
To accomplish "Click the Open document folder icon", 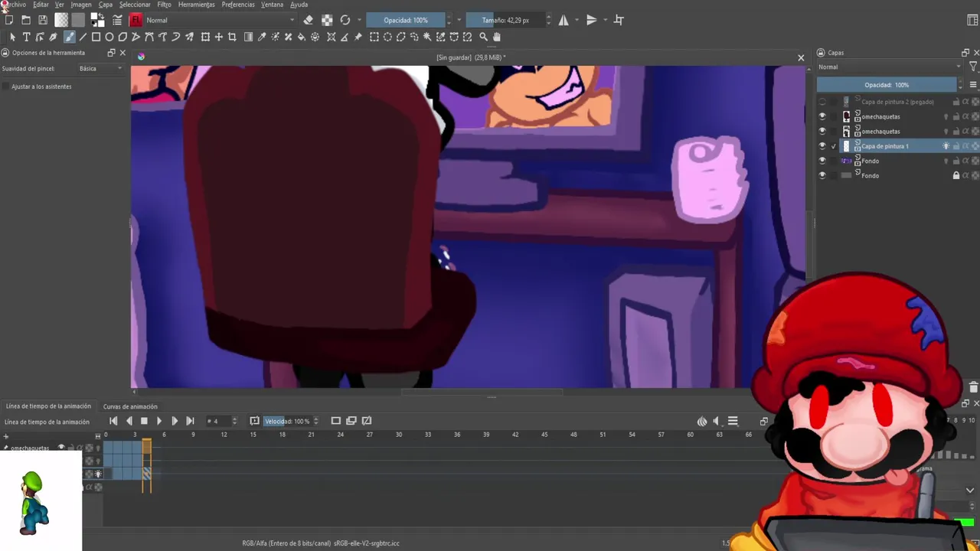I will [x=26, y=20].
